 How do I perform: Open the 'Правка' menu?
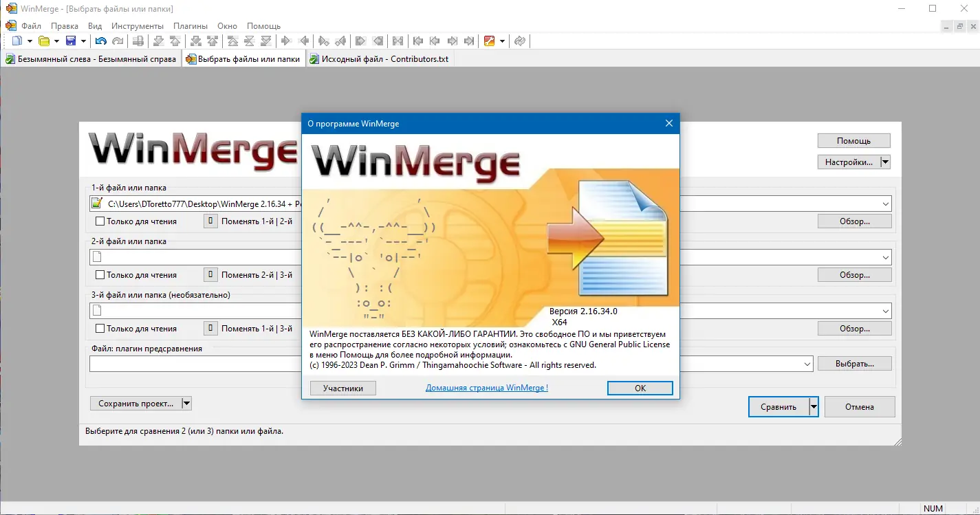pos(65,26)
